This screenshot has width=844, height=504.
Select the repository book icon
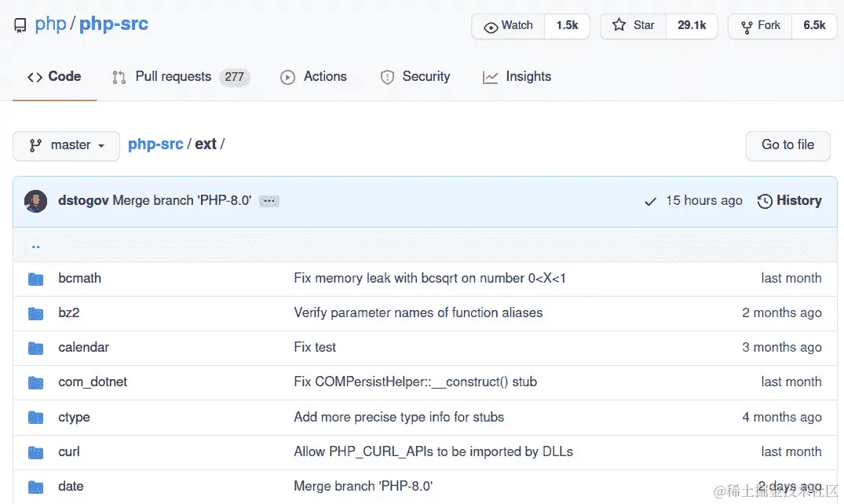19,24
